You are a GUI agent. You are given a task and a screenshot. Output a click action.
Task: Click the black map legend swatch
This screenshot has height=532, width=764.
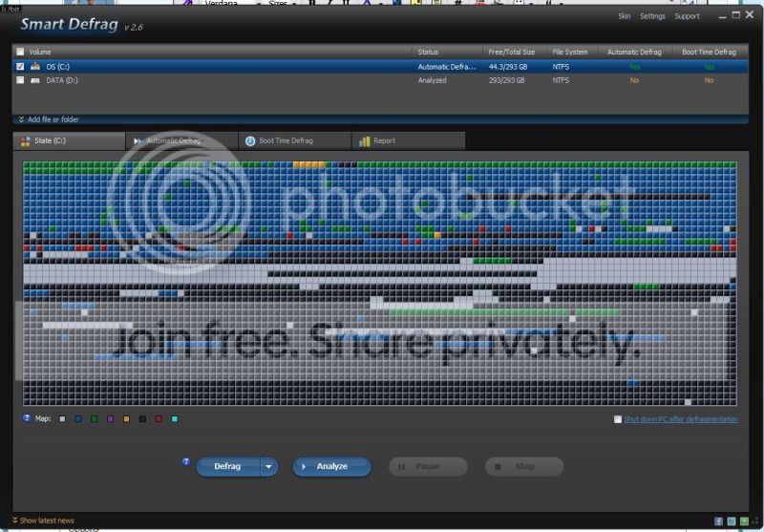coord(142,418)
